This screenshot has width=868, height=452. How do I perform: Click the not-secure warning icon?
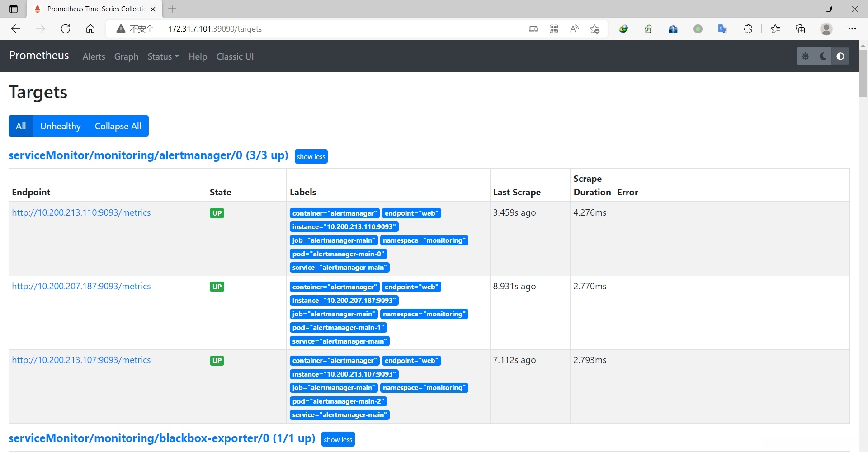121,29
